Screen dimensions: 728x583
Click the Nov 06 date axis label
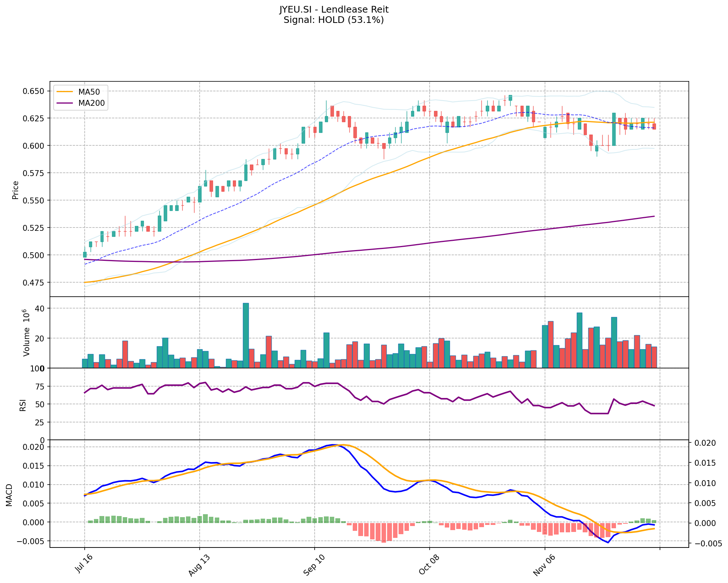coord(544,565)
